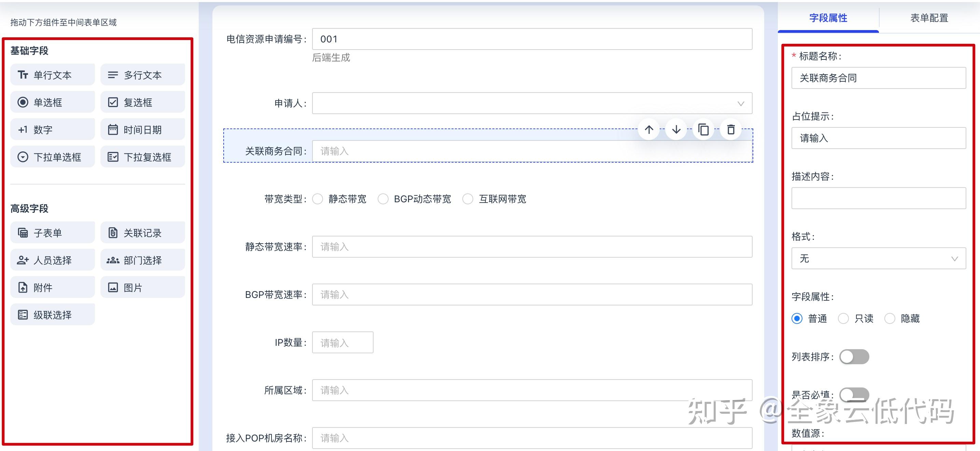
Task: Click the 标题名称 input field
Action: (x=879, y=78)
